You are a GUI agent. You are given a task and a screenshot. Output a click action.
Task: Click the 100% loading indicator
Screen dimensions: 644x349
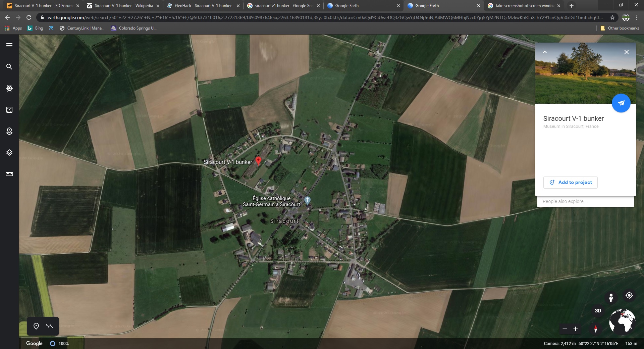(59, 344)
